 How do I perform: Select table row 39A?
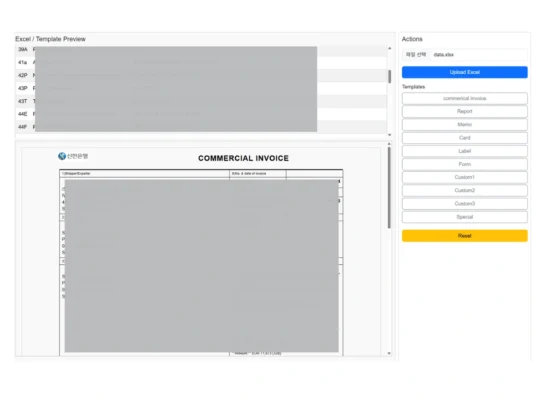point(201,50)
